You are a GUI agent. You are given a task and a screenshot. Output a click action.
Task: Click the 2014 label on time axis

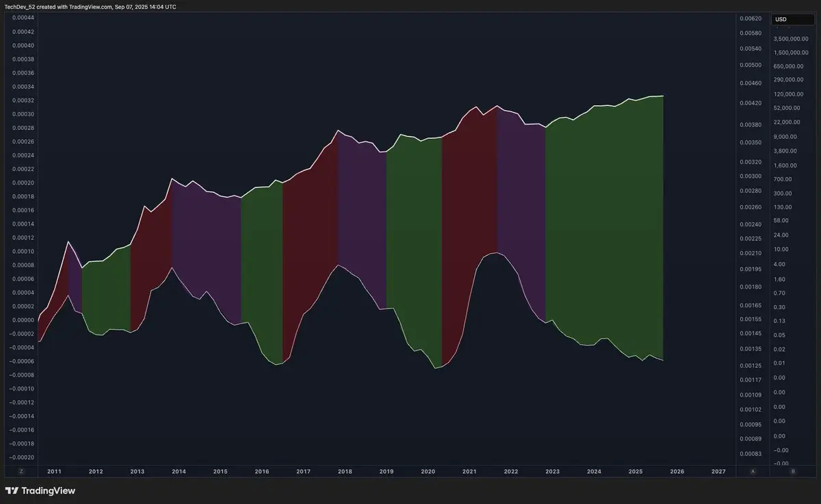pos(179,471)
